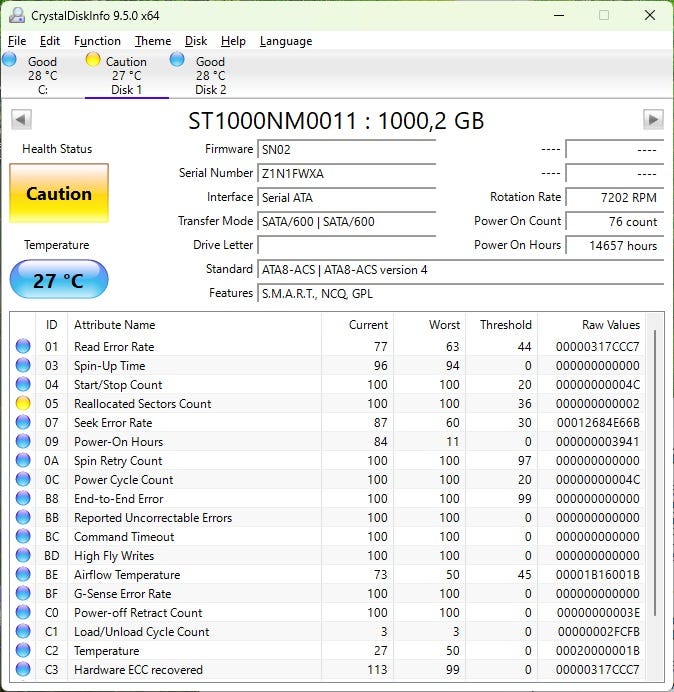Click the blue Good orb for drive C:
Image resolution: width=674 pixels, height=692 pixels.
tap(10, 60)
